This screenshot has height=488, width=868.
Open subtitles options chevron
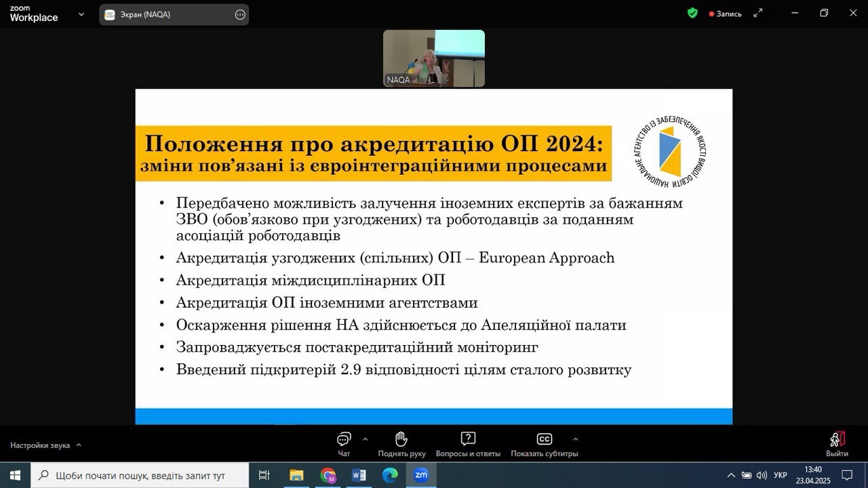[x=576, y=439]
